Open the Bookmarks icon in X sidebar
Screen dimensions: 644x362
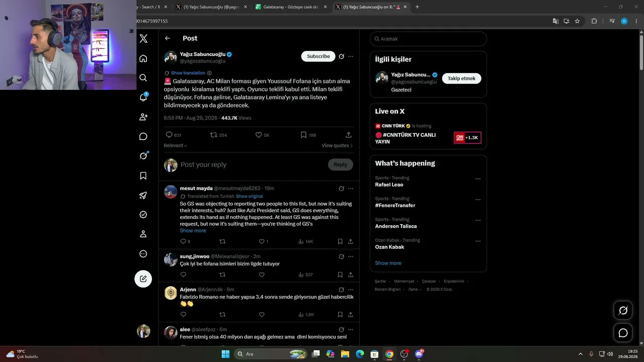click(x=143, y=175)
